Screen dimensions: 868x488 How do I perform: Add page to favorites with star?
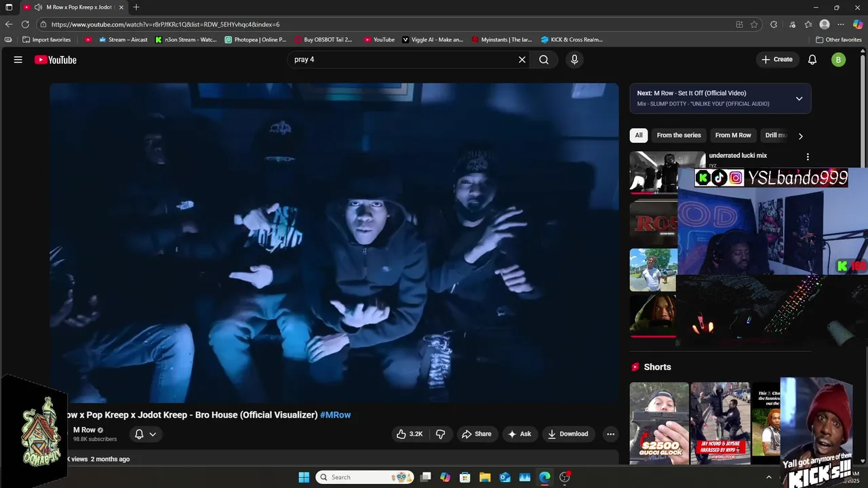(x=754, y=24)
